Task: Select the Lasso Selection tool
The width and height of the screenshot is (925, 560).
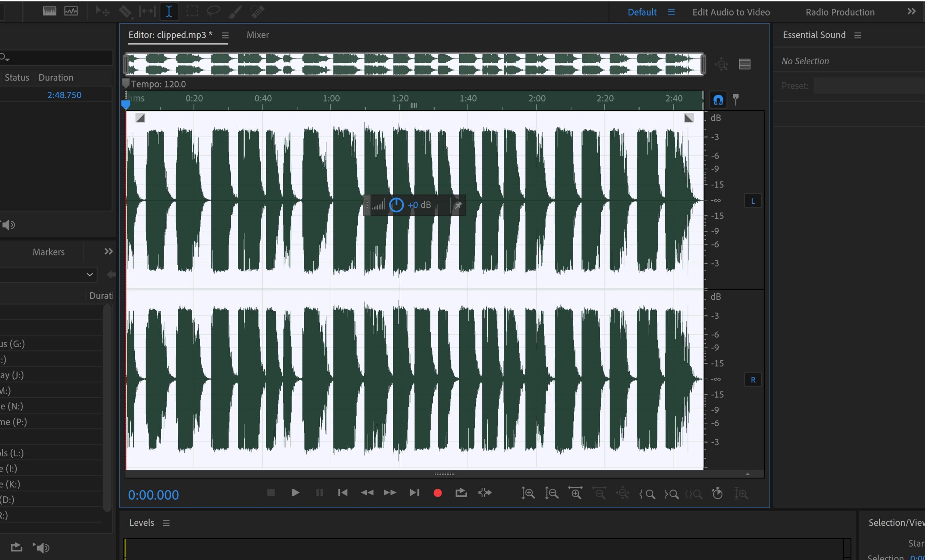Action: pyautogui.click(x=213, y=12)
